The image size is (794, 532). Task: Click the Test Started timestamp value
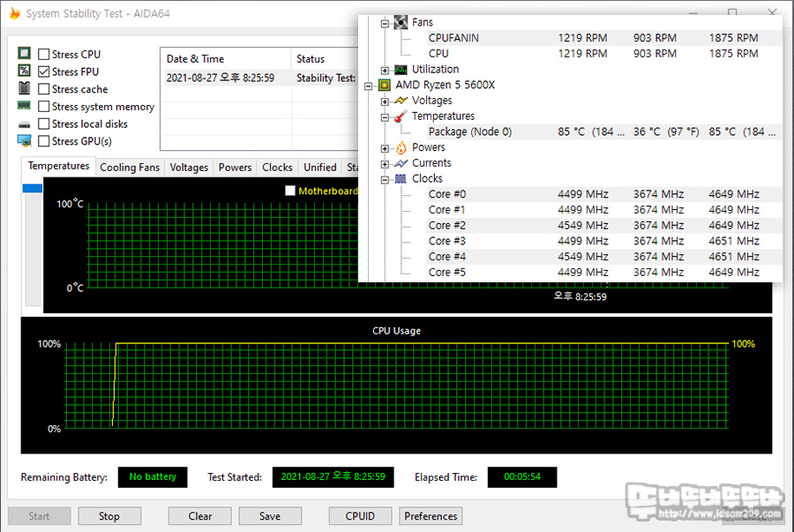(x=333, y=476)
